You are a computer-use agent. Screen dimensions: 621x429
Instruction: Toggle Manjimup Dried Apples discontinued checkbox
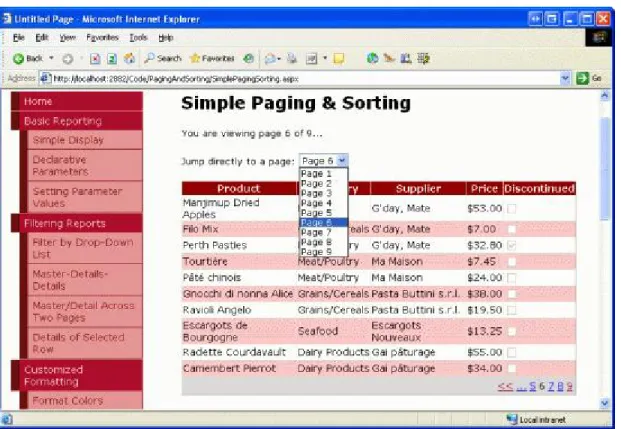(x=512, y=208)
